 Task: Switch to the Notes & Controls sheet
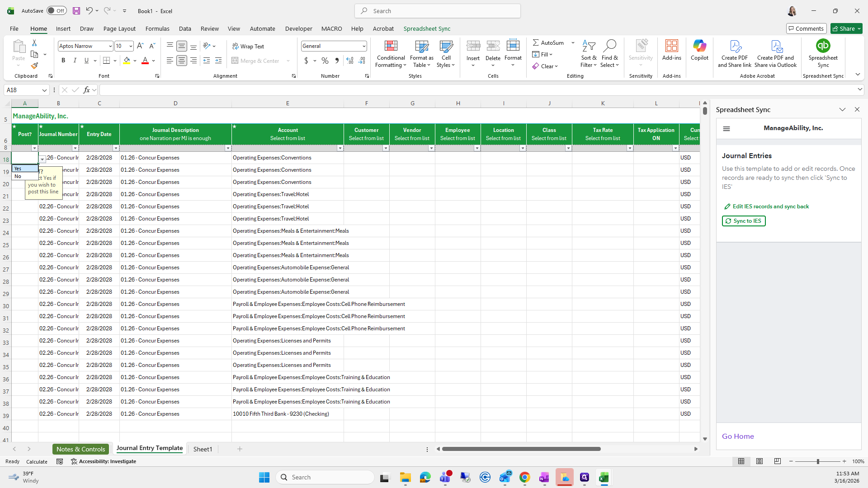80,449
